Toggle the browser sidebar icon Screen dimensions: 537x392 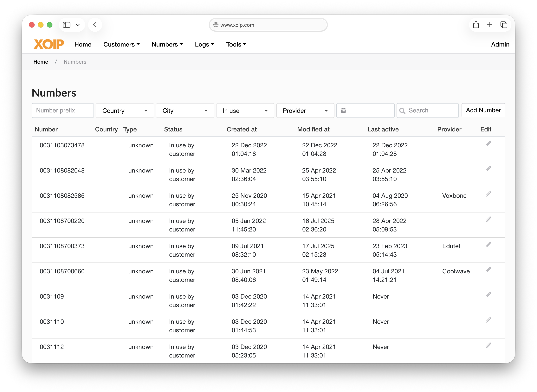tap(67, 25)
